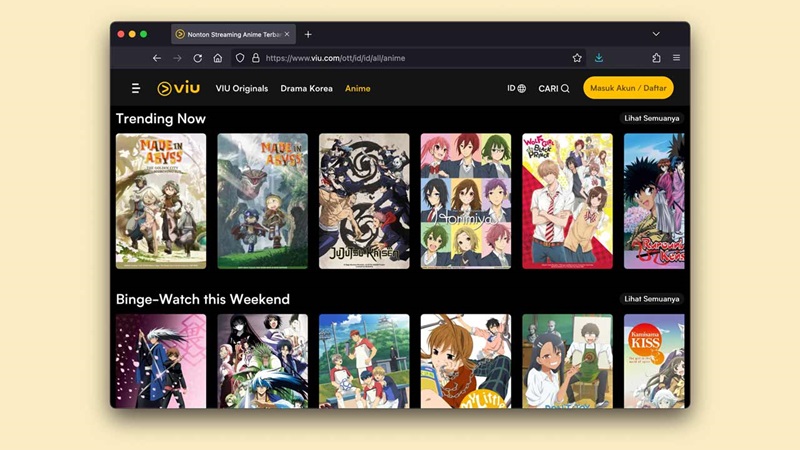Click Lihat Semuanya for Trending Now
The width and height of the screenshot is (800, 450).
652,118
